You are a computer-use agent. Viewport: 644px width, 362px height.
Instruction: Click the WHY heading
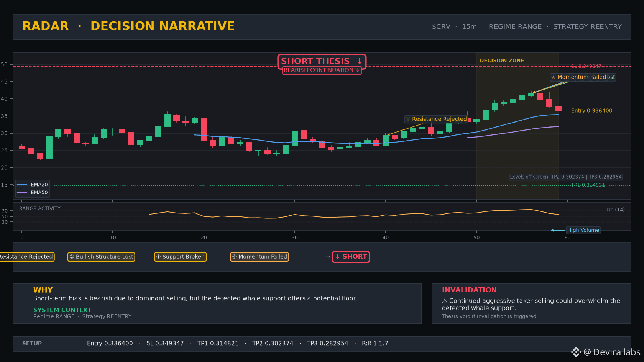[x=43, y=290]
